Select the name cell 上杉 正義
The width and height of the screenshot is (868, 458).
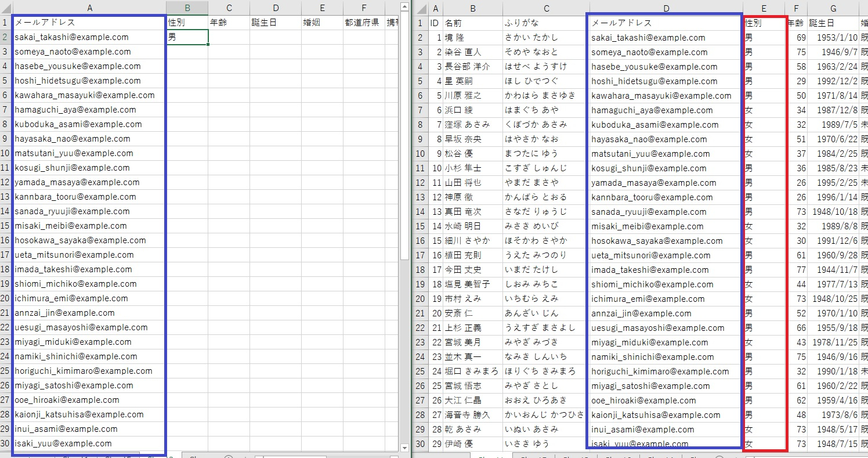(473, 328)
